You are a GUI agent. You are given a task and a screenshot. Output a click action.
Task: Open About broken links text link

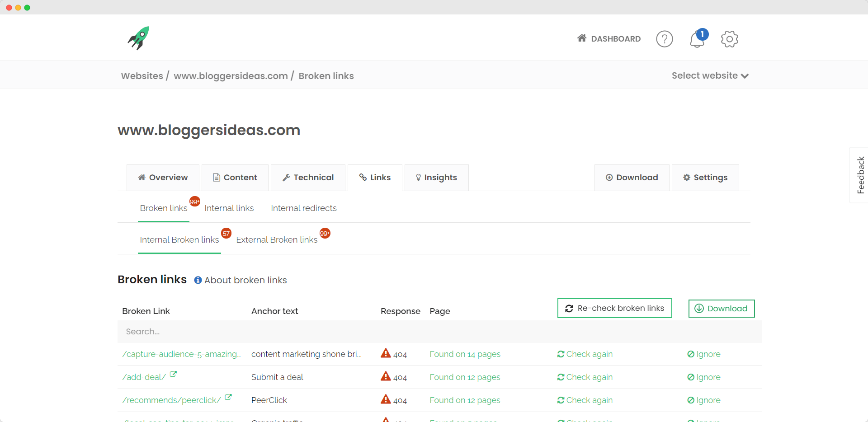(x=245, y=280)
